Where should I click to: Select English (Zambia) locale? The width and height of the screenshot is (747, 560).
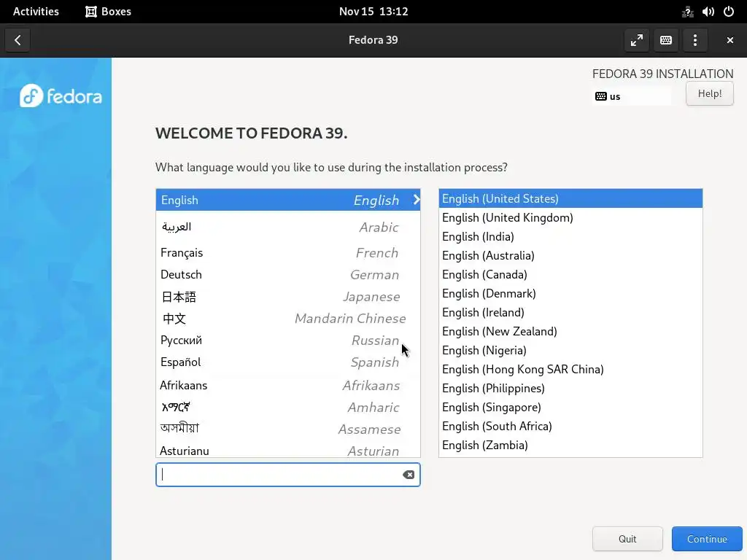[x=570, y=446]
